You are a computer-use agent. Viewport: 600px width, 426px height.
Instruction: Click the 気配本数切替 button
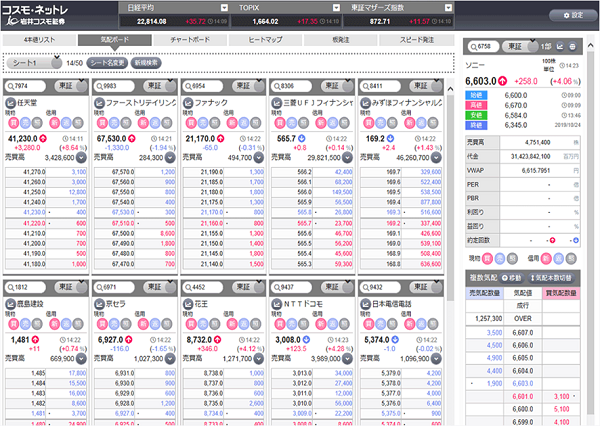[551, 278]
